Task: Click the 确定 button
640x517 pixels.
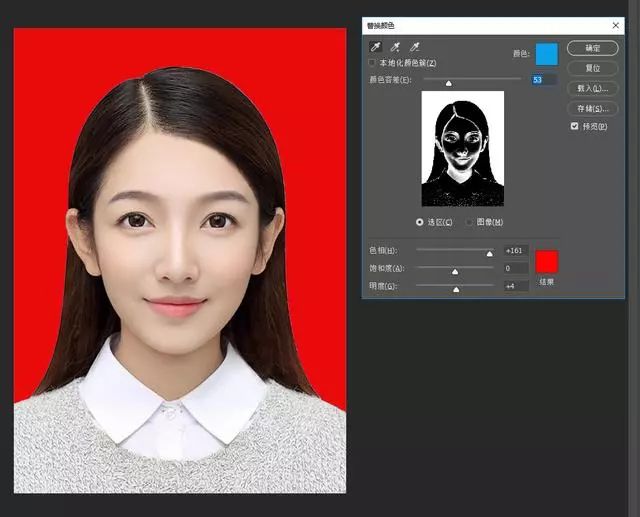Action: point(592,48)
